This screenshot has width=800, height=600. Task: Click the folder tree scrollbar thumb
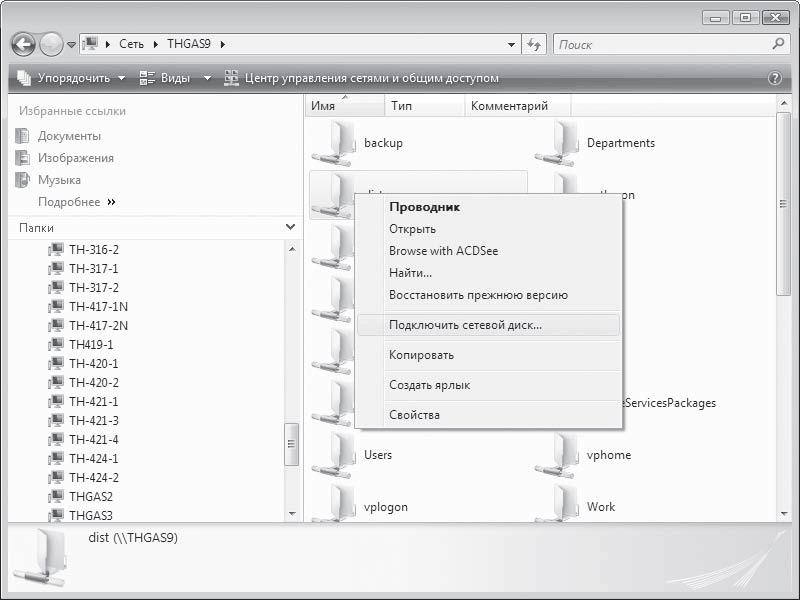[291, 444]
